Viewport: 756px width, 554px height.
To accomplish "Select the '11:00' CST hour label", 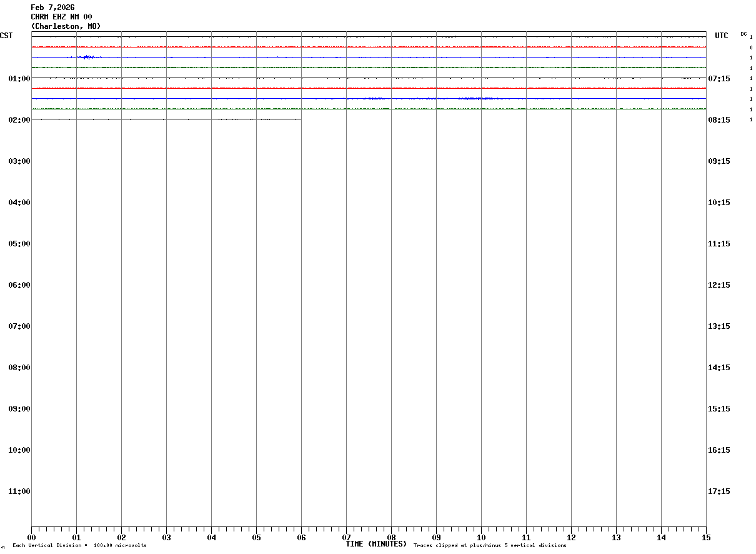I will (x=19, y=491).
